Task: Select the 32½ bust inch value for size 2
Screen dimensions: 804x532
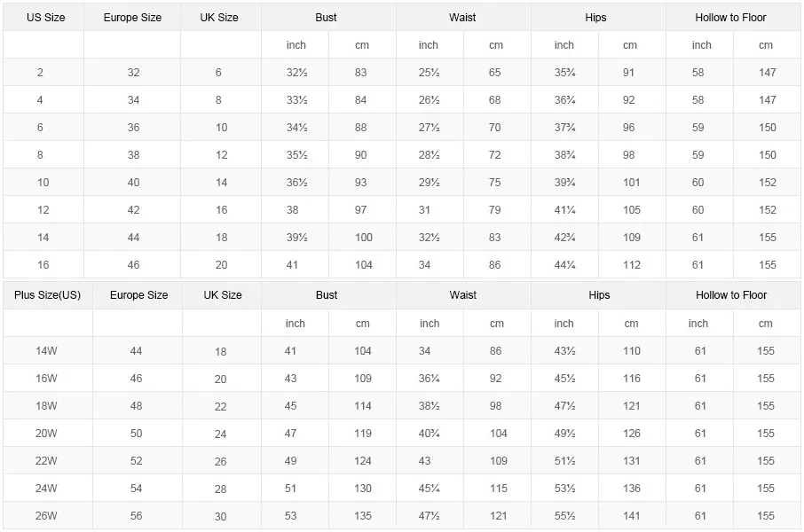Action: 297,73
